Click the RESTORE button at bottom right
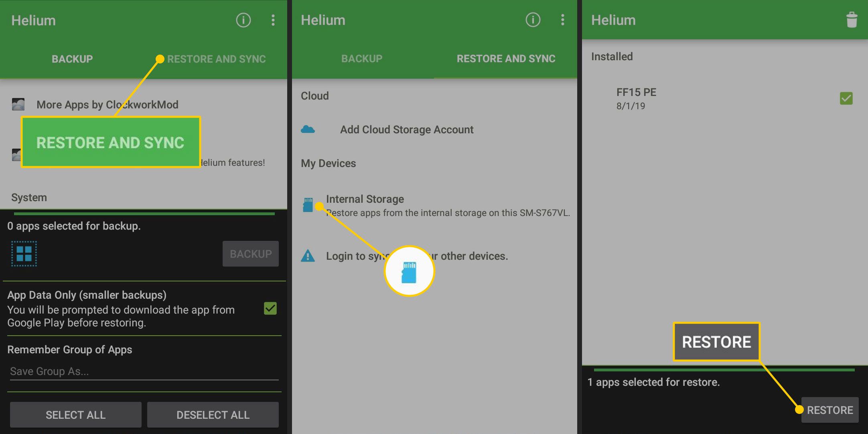Viewport: 868px width, 434px height. (x=830, y=410)
